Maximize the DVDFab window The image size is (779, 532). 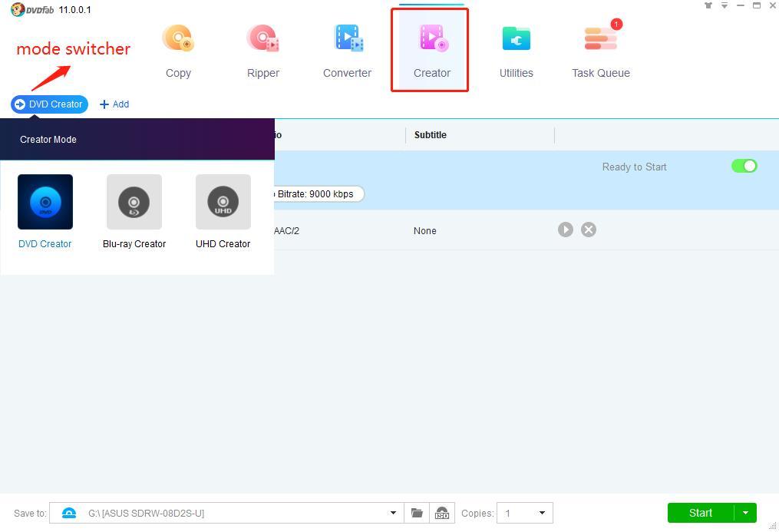tap(756, 5)
